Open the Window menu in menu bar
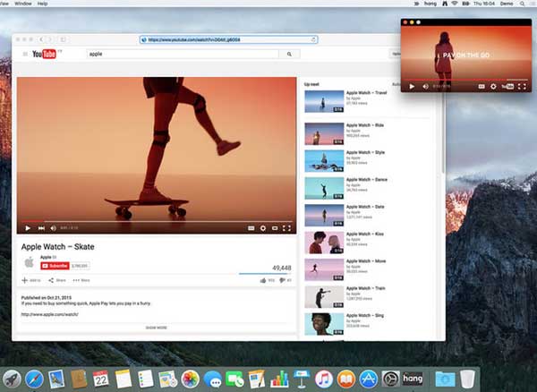 click(x=23, y=4)
